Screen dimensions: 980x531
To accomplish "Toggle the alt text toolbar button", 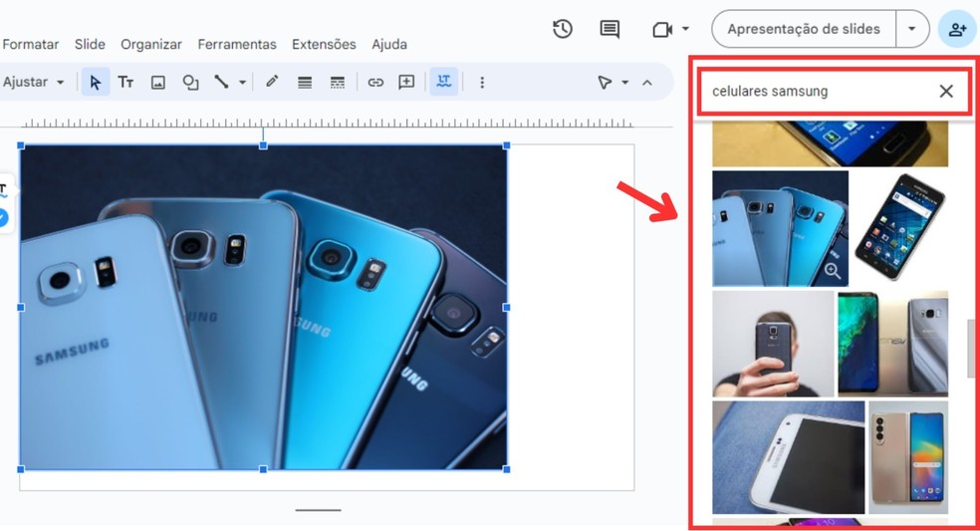I will tap(444, 82).
